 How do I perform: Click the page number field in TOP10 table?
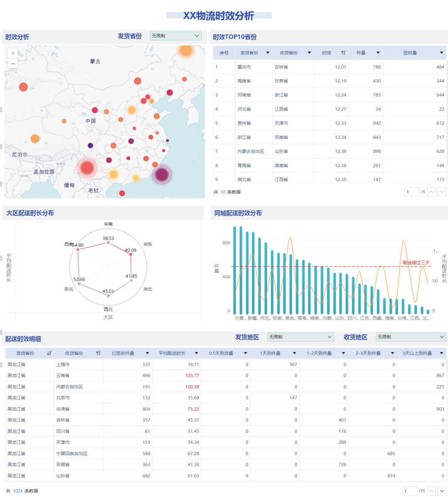coord(411,192)
